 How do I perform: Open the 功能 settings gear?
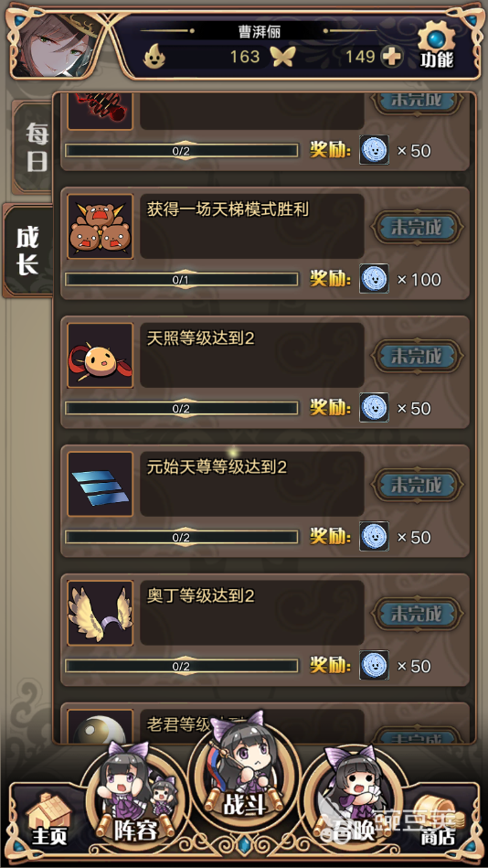click(437, 47)
